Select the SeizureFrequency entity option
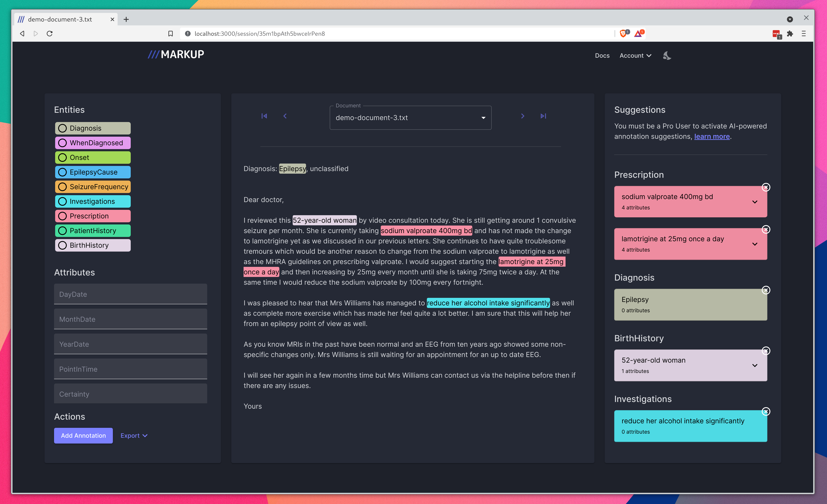Image resolution: width=827 pixels, height=504 pixels. (63, 187)
